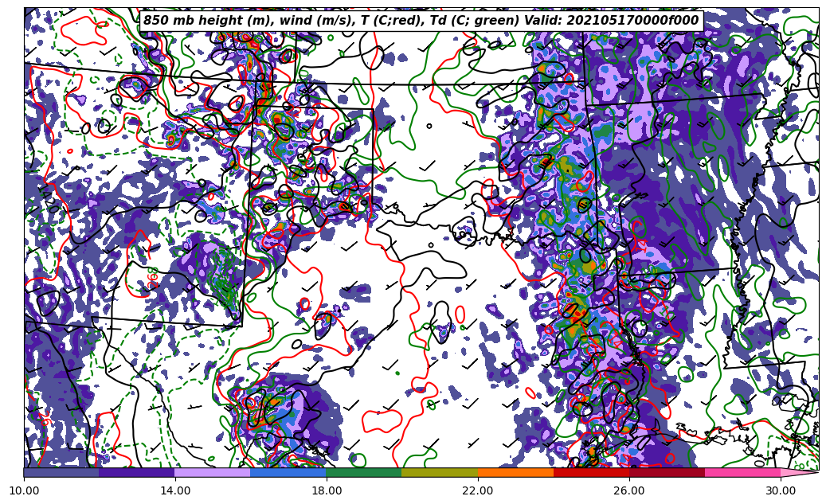This screenshot has height=504, width=826.
Task: Click the 30.00 colorbar tick label
Action: (780, 490)
